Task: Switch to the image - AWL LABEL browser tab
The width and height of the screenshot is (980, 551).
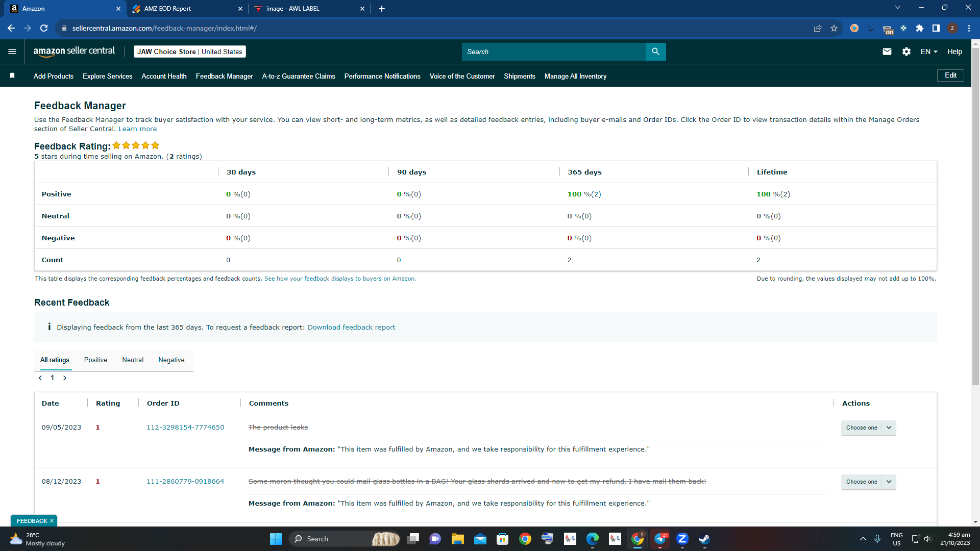Action: 309,9
